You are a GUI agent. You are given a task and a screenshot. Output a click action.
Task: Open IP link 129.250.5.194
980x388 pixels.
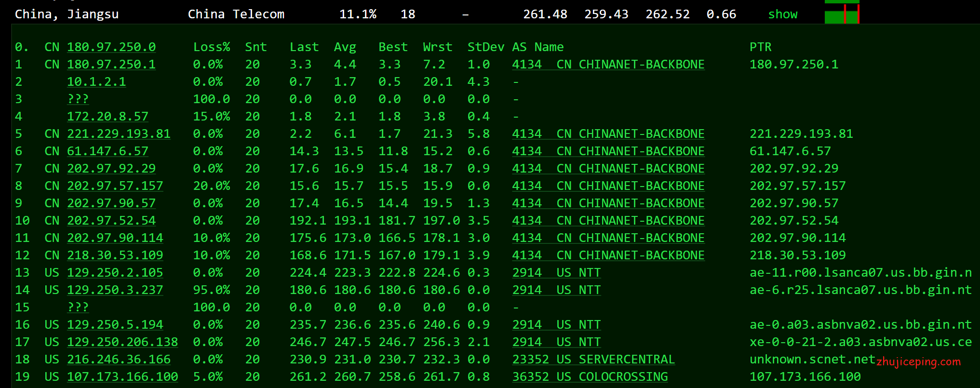pos(115,325)
